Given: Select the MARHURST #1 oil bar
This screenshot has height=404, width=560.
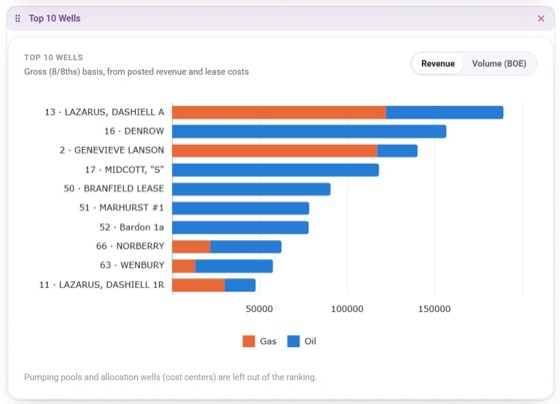Looking at the screenshot, I should coord(240,208).
